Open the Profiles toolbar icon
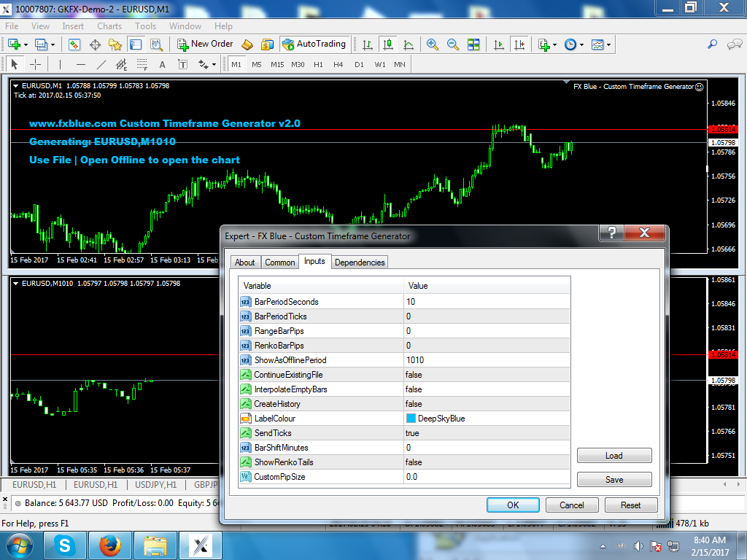This screenshot has height=560, width=747. 41,44
